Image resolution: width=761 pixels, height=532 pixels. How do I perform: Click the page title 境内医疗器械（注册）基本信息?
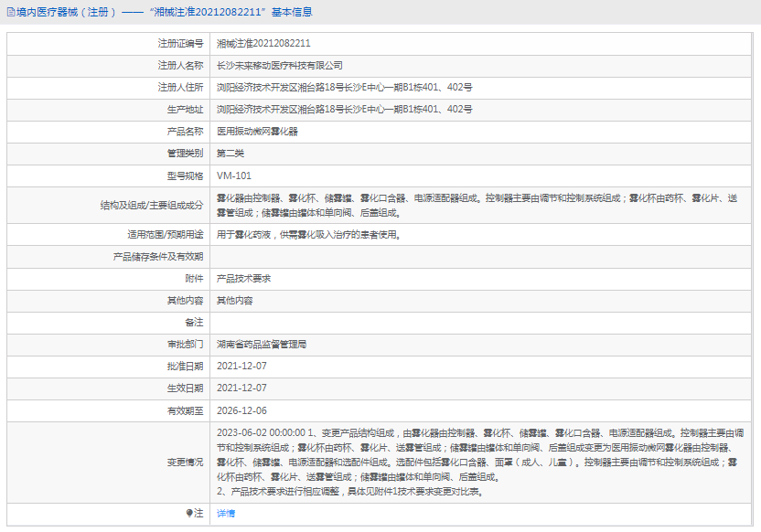coord(165,12)
